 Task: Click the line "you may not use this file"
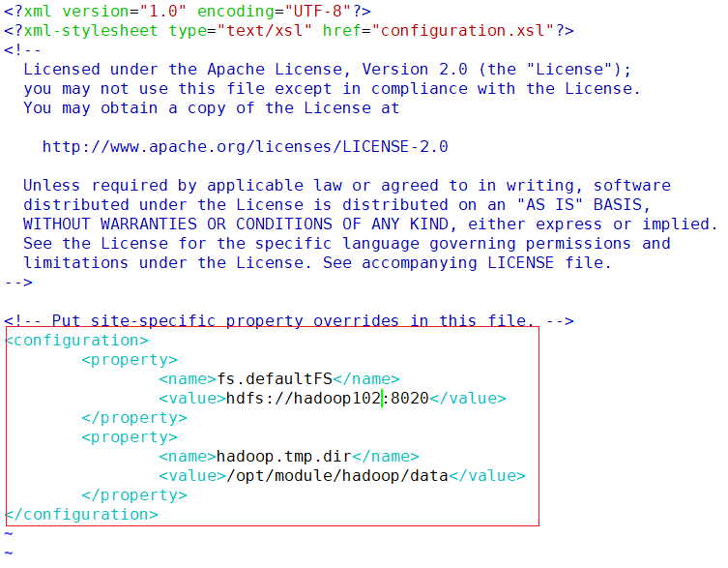coord(332,89)
